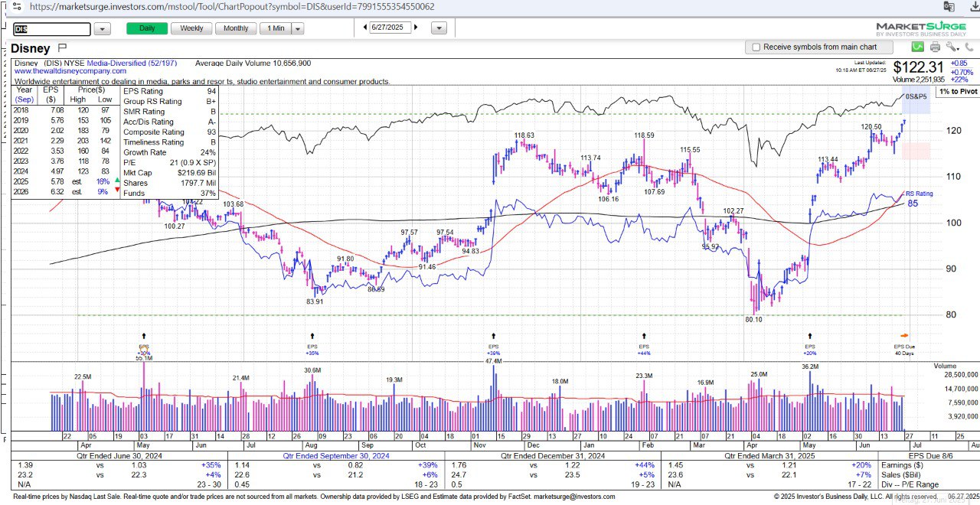
Task: Flag Disney with the flag icon
Action: pos(63,48)
